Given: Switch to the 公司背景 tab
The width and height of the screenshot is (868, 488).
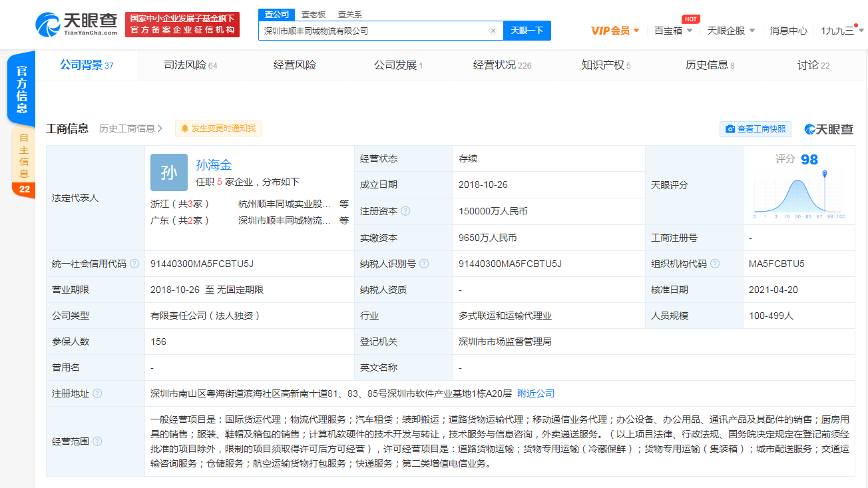Looking at the screenshot, I should (x=87, y=65).
